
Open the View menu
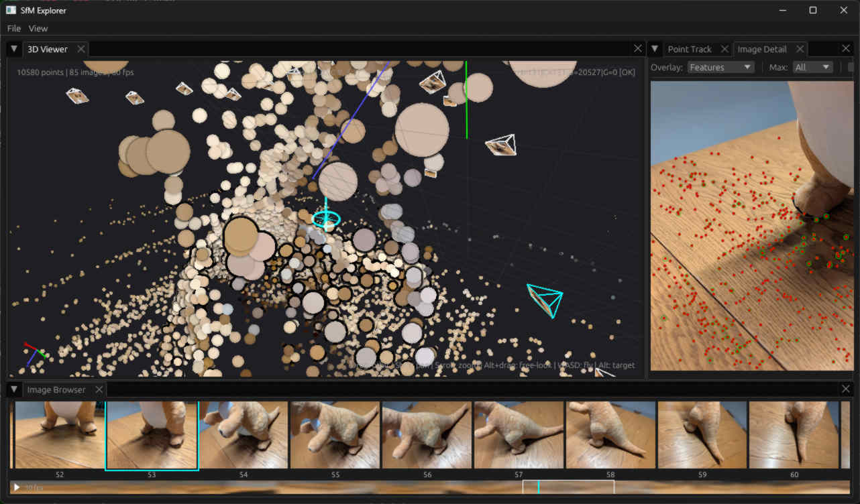38,28
